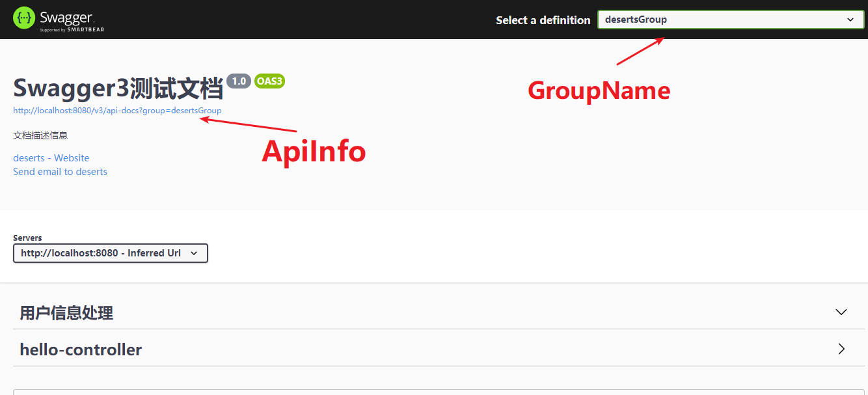
Task: Click the Select a definition label
Action: click(543, 20)
